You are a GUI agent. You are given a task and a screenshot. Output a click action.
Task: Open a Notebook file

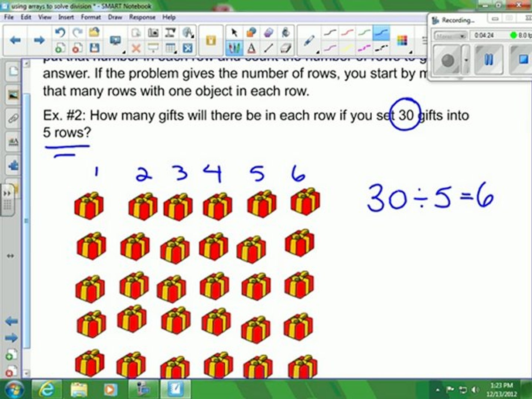[x=95, y=33]
